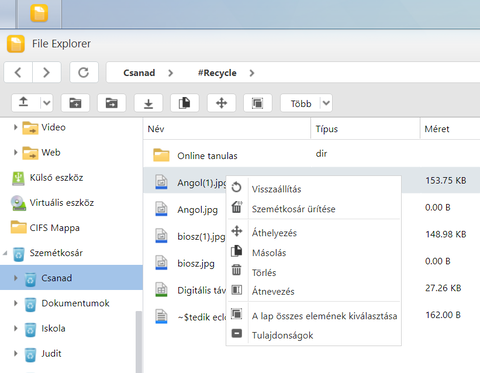Choose A lap összes elemének kiválasztása
The width and height of the screenshot is (480, 373).
[313, 316]
